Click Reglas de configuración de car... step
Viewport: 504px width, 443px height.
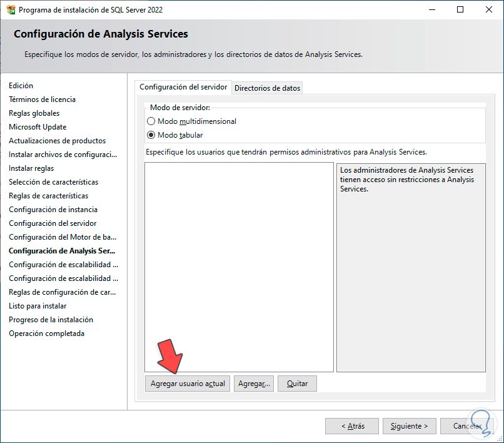(x=63, y=292)
